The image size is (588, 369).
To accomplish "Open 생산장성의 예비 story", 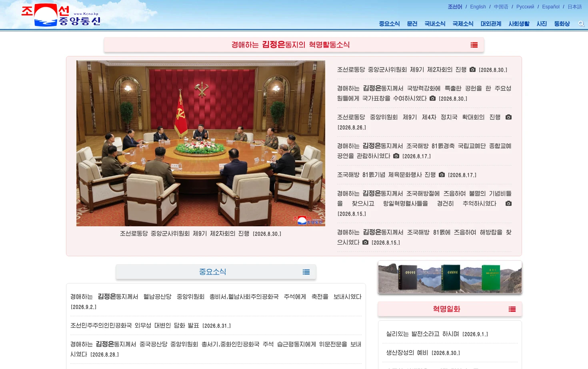I will coord(407,353).
